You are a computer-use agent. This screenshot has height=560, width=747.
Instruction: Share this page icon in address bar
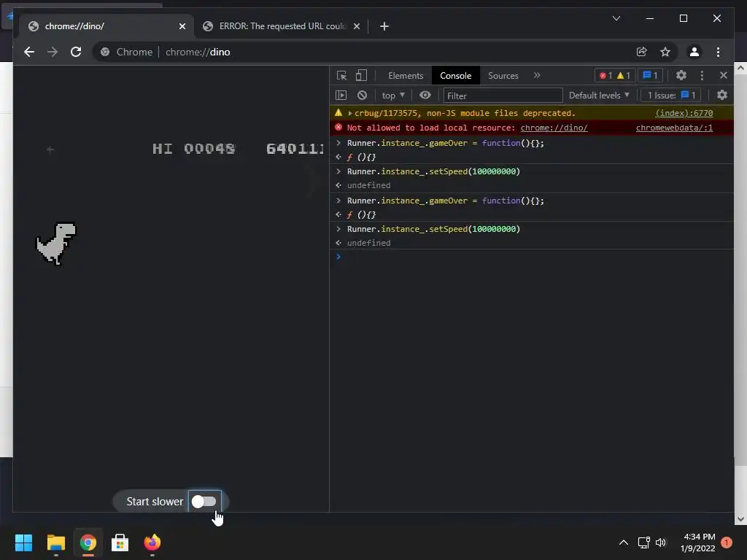642,52
